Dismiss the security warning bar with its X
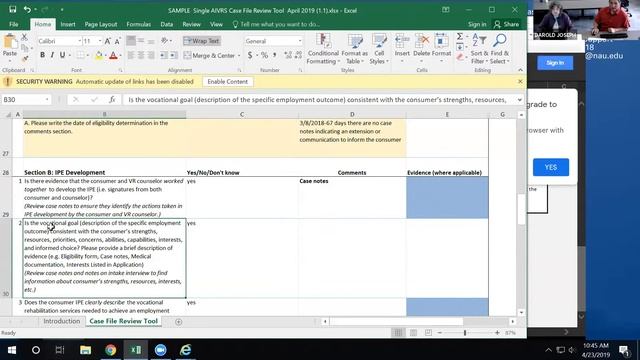This screenshot has height=360, width=640. pos(520,81)
